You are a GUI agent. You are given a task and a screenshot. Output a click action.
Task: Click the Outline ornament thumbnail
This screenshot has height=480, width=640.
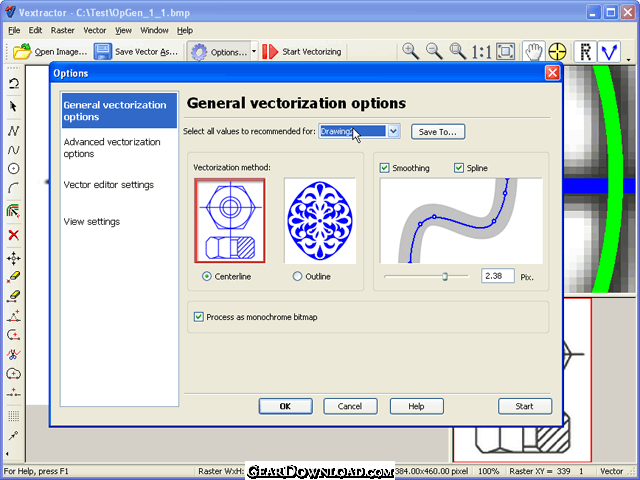pyautogui.click(x=320, y=220)
